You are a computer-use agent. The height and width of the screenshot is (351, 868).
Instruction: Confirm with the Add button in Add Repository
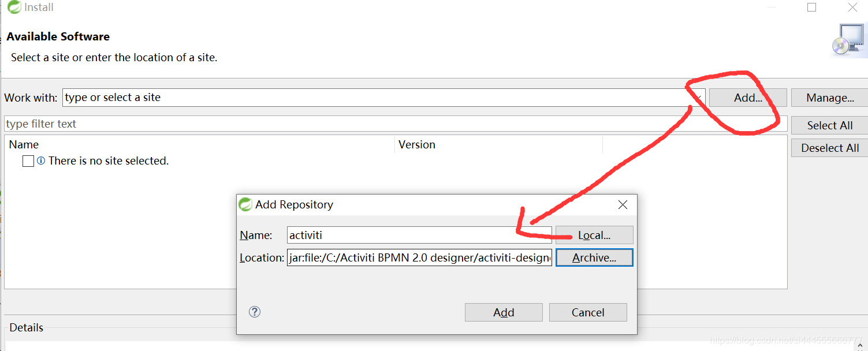504,312
